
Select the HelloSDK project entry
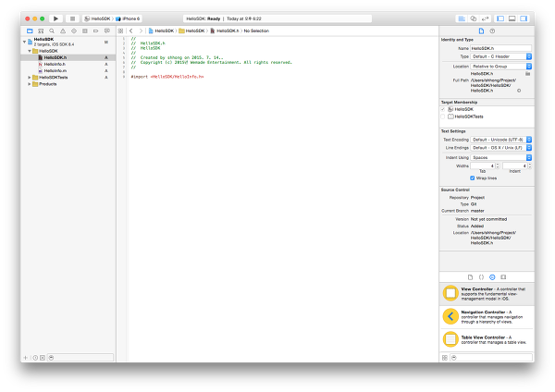[x=68, y=42]
